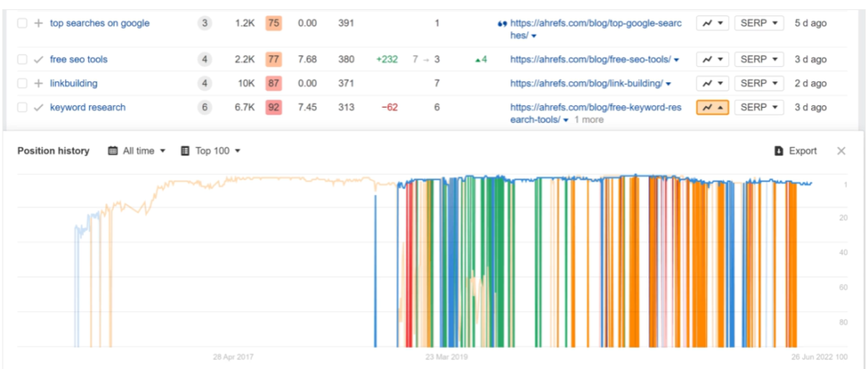Click the checkmark icon beside keyword research

point(38,108)
